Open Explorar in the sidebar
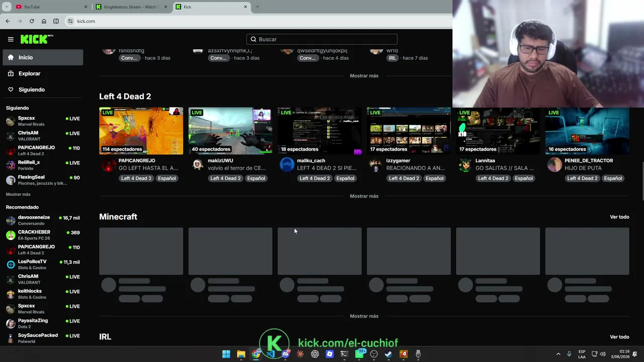 point(43,73)
